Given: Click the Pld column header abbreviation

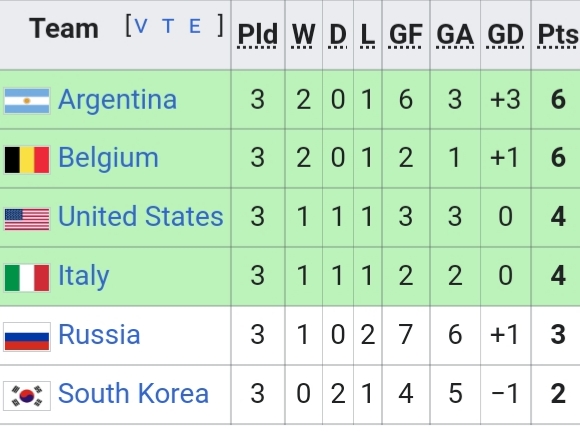Looking at the screenshot, I should click(x=257, y=35).
